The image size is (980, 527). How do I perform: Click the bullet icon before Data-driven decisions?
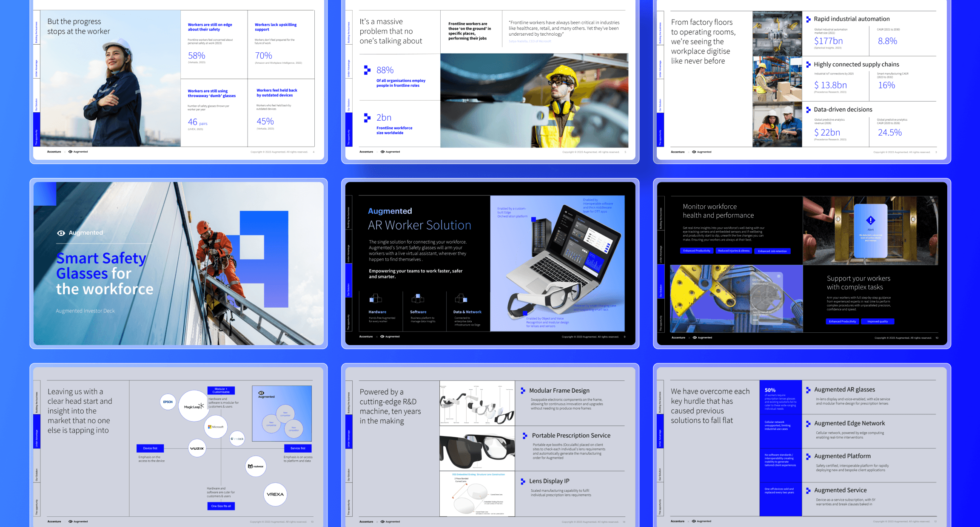coord(808,110)
